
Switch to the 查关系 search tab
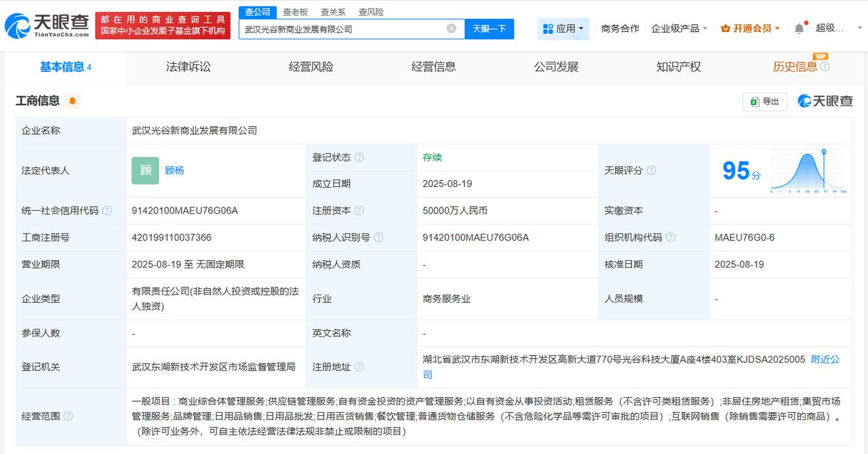333,12
